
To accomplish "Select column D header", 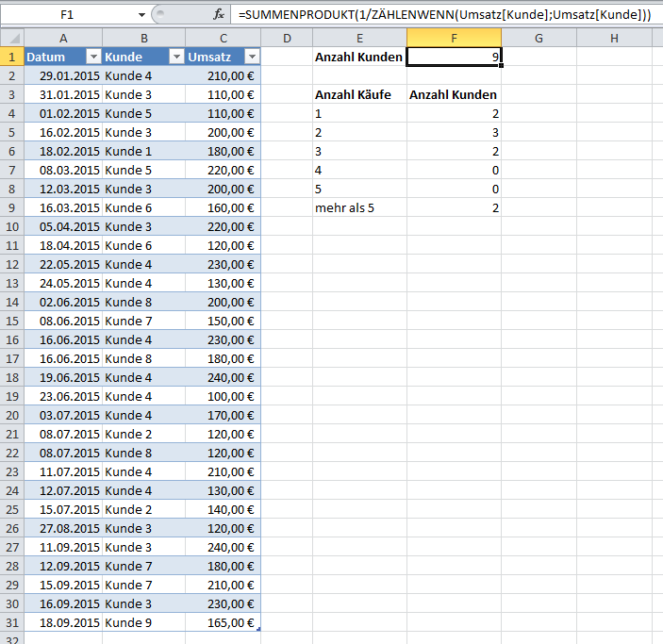I will [x=287, y=38].
